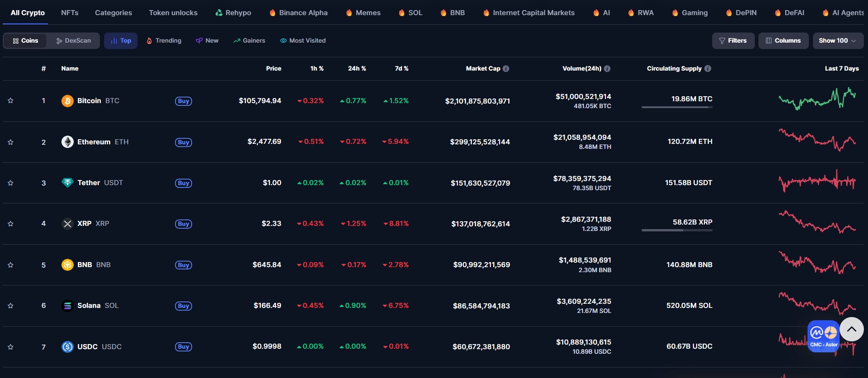The width and height of the screenshot is (868, 378).
Task: Open the SOL ecosystem category
Action: (410, 13)
